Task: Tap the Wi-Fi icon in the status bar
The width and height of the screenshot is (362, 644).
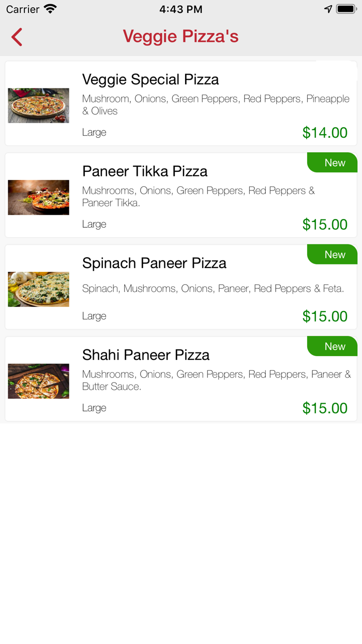Action: point(49,8)
